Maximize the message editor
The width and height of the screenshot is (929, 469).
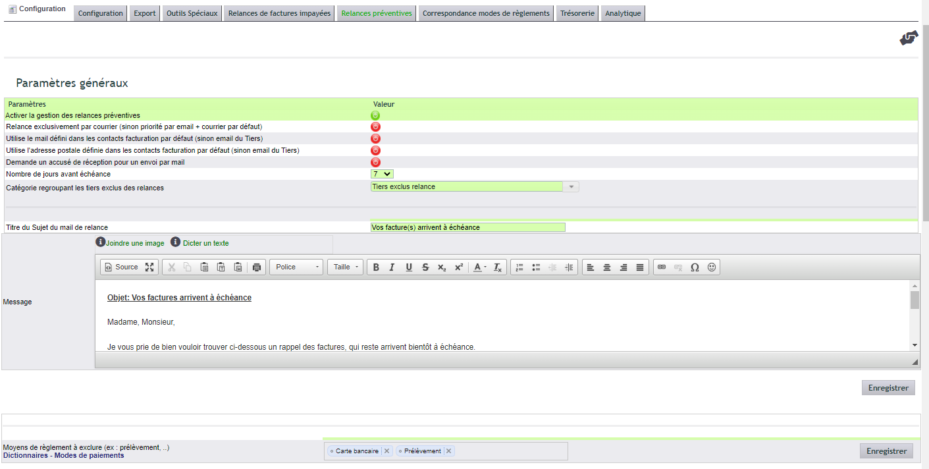(149, 267)
